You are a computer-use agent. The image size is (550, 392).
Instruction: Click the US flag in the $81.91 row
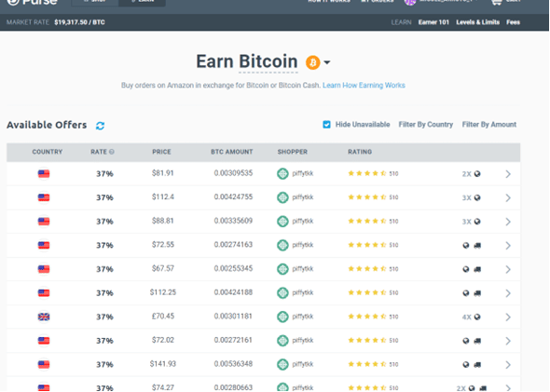point(44,174)
